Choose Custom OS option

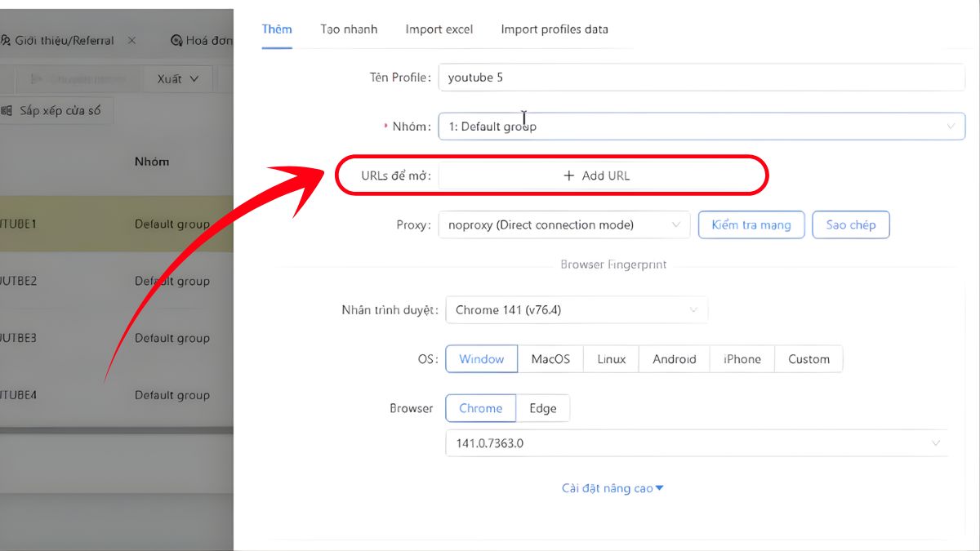[x=808, y=359]
